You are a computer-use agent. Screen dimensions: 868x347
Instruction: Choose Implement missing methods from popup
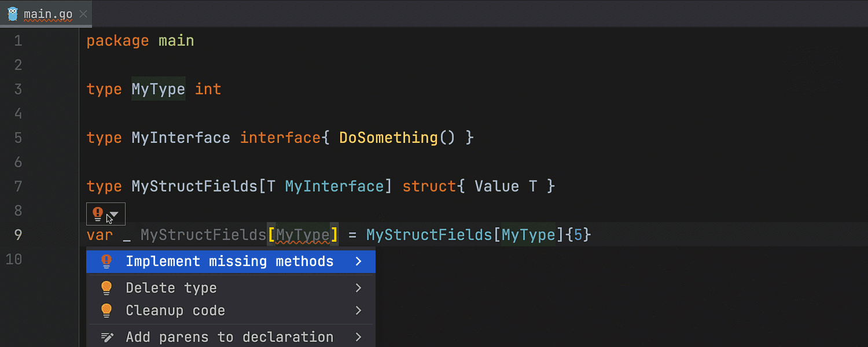(229, 261)
